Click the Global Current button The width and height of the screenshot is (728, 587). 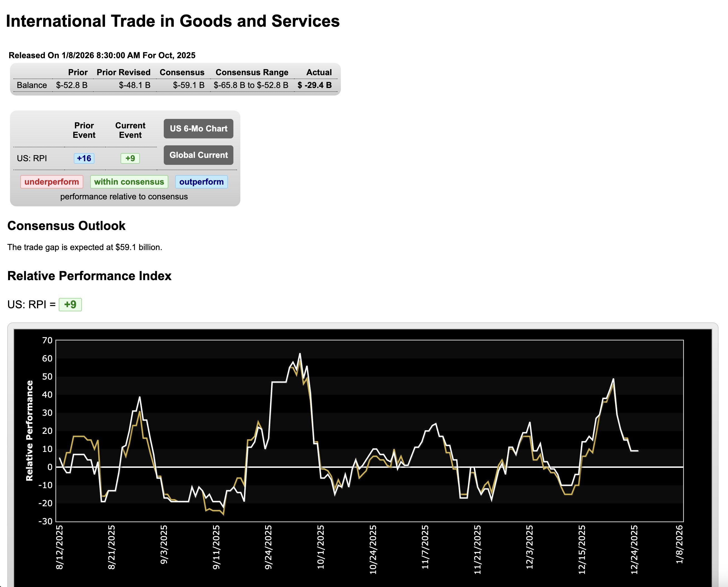(x=199, y=155)
